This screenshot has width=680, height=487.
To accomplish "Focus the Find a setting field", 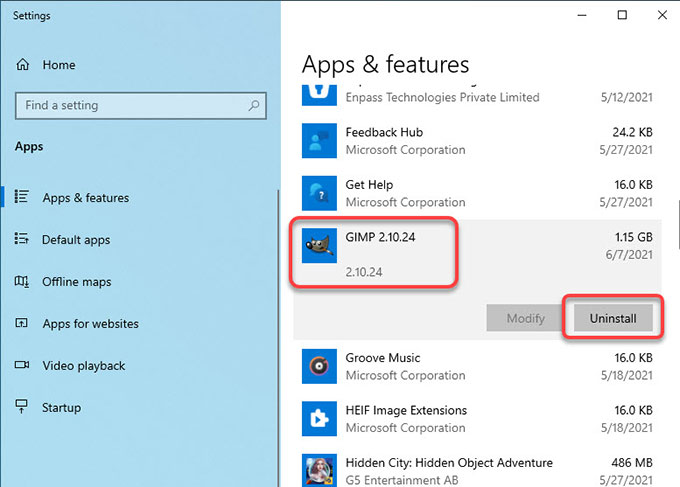I will pyautogui.click(x=141, y=105).
